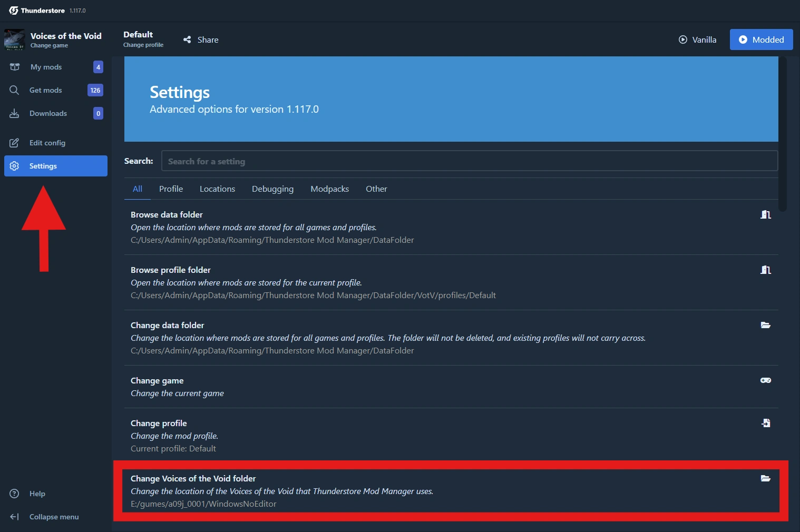Select the Settings menu entry
The image size is (800, 532).
[56, 166]
